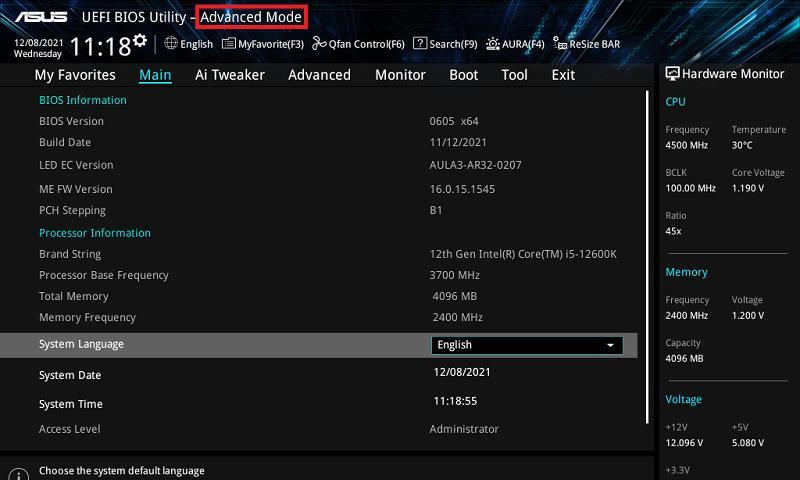Click Memory Capacity 4096 MB reading
The height and width of the screenshot is (480, 800).
coord(684,359)
